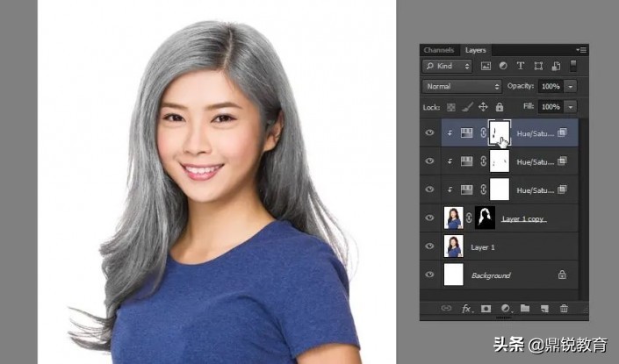Open the Opacity slider dropdown arrow
The height and width of the screenshot is (364, 619).
point(571,86)
